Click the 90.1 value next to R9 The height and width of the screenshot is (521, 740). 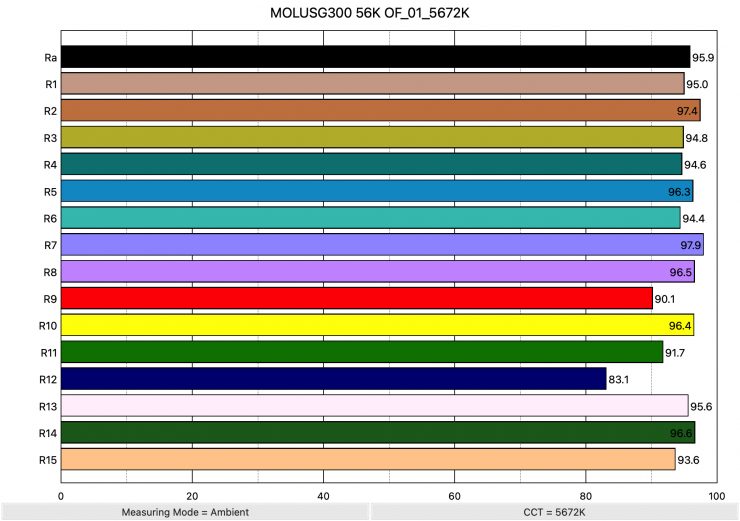click(665, 299)
